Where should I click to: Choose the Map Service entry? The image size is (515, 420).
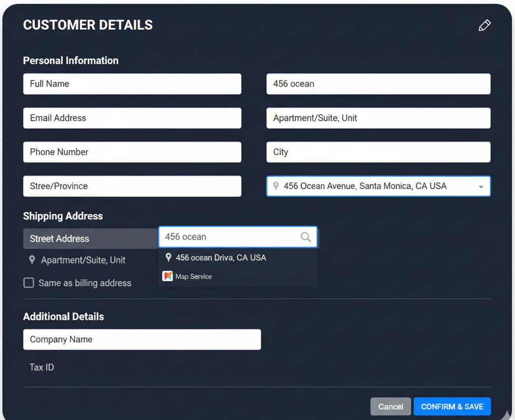point(193,277)
